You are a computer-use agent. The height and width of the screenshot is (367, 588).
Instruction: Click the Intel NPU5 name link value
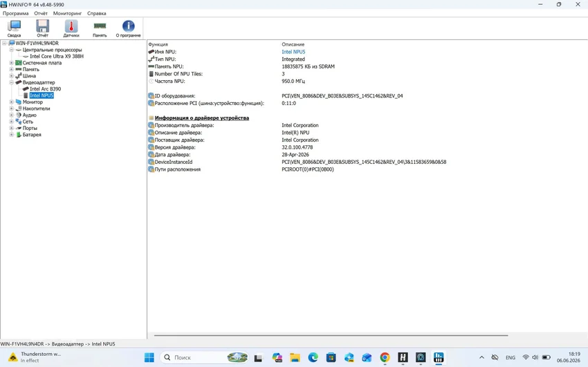click(x=293, y=52)
